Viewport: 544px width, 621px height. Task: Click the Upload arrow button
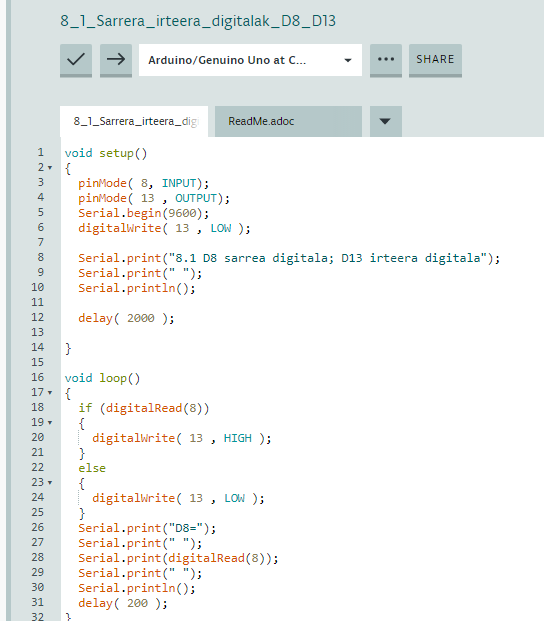point(116,60)
